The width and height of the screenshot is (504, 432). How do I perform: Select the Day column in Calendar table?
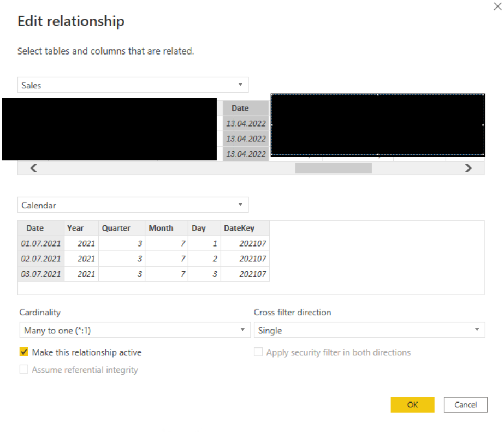point(204,229)
